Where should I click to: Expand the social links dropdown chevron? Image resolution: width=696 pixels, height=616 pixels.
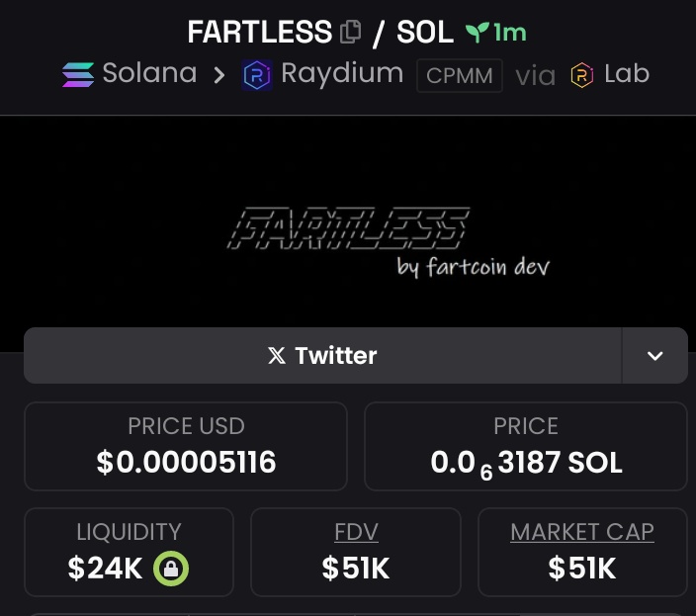click(x=655, y=356)
